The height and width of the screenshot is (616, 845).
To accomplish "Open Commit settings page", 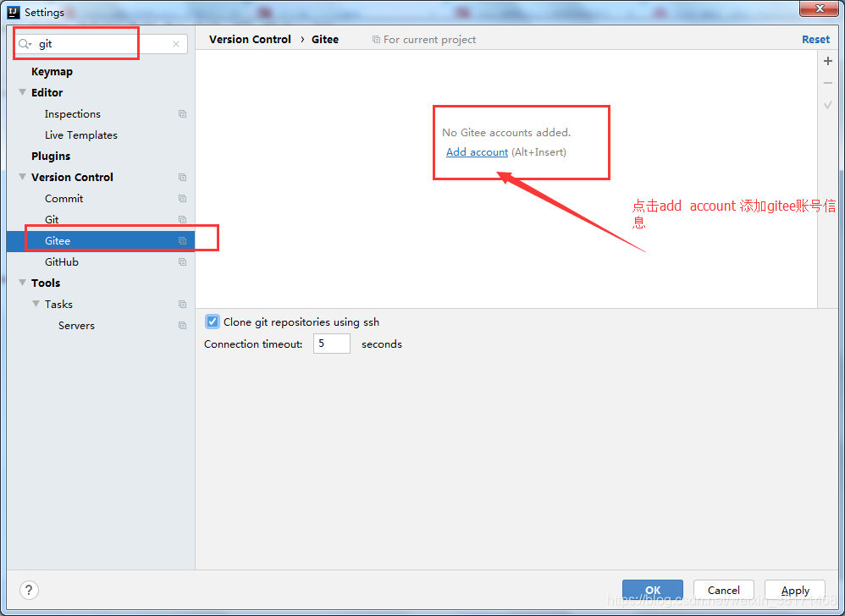I will pyautogui.click(x=64, y=199).
